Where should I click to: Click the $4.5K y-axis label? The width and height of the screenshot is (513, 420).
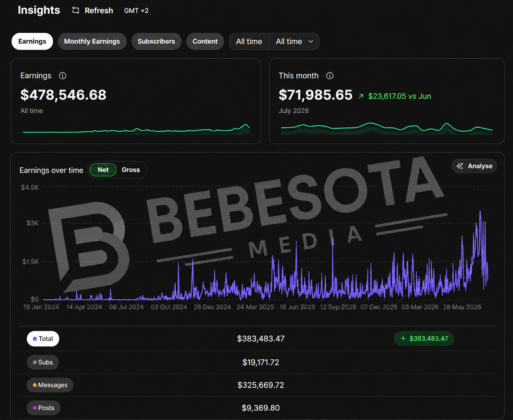[x=30, y=187]
